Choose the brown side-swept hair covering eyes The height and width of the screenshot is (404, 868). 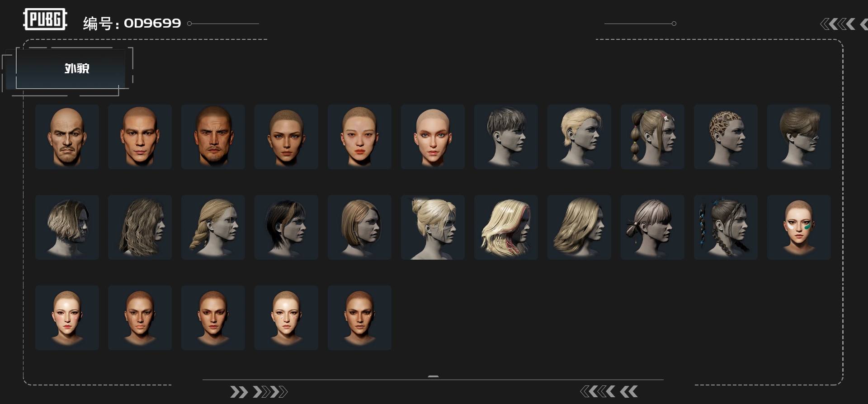(x=799, y=137)
